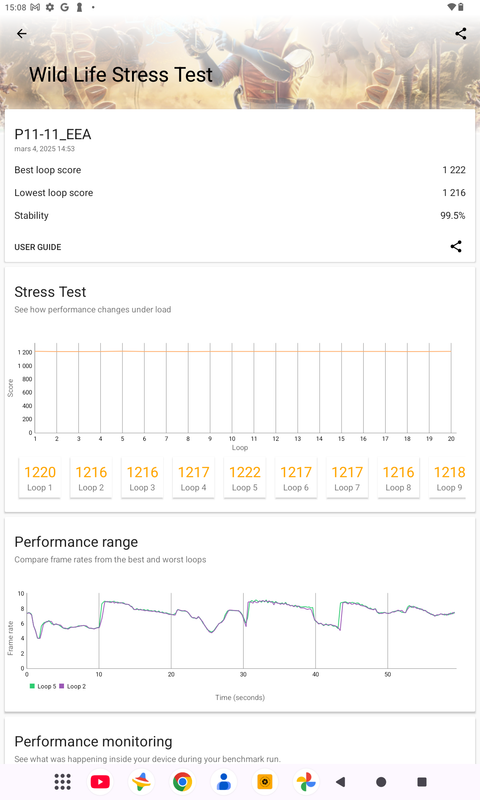Click the Stability label
The image size is (480, 800).
[31, 216]
